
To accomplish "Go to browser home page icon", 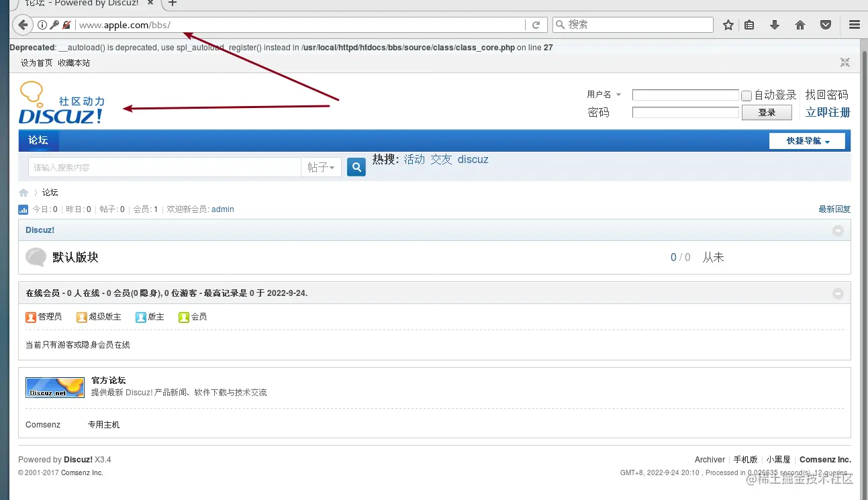I will (x=800, y=25).
